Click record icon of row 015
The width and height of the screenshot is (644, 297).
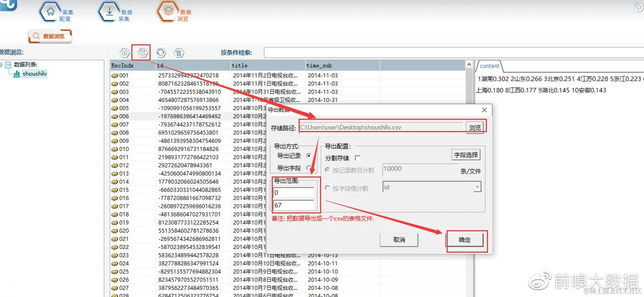115,190
